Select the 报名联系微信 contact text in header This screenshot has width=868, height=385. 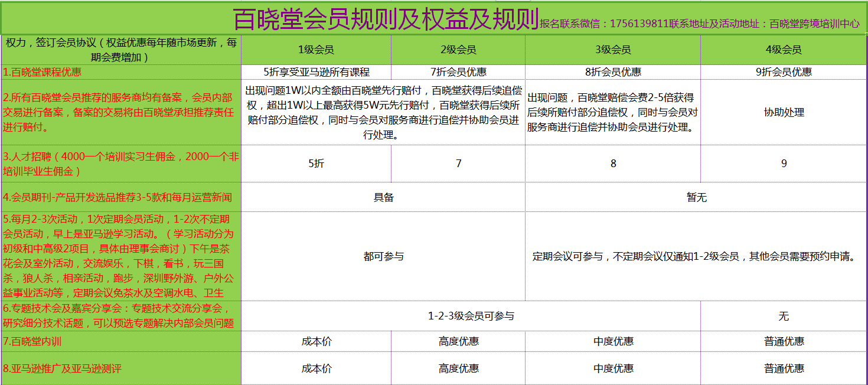[700, 24]
